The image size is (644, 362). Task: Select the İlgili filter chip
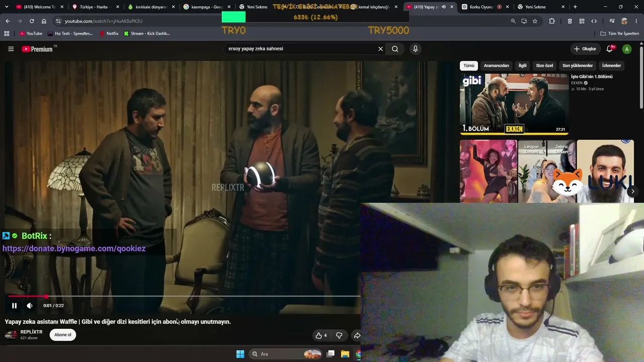point(523,65)
